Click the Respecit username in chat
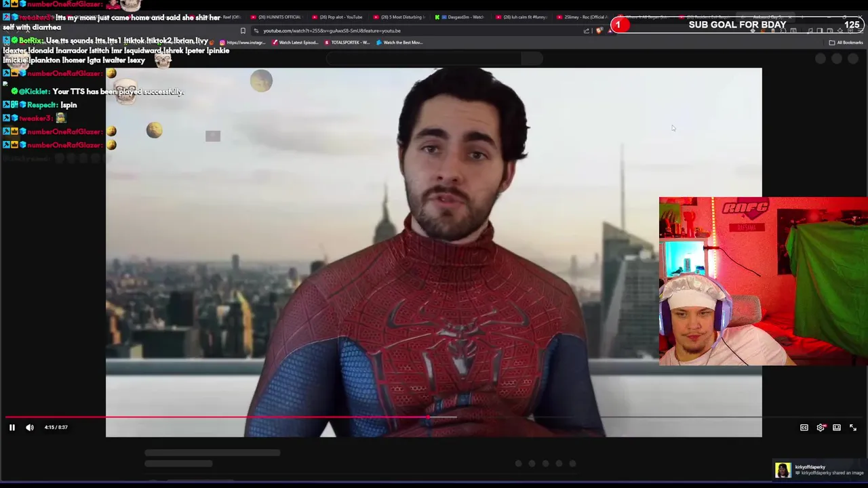This screenshot has width=868, height=488. click(x=42, y=105)
